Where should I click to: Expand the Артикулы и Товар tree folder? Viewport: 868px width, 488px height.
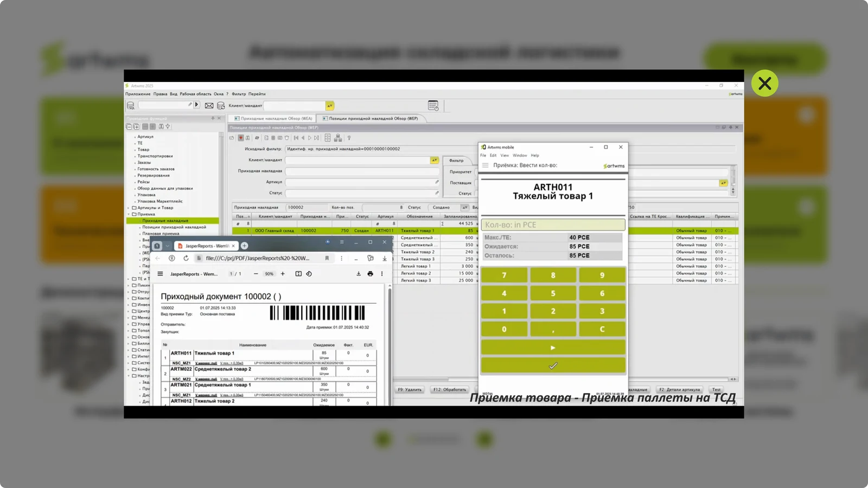tap(129, 208)
